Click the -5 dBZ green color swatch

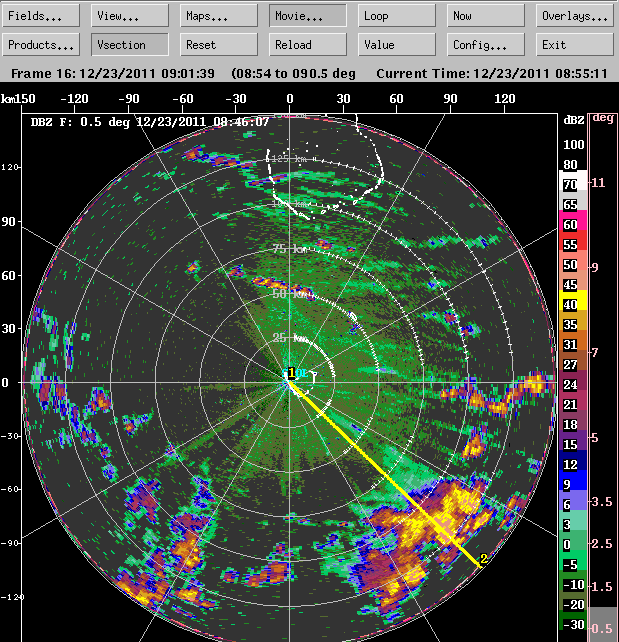pyautogui.click(x=573, y=560)
